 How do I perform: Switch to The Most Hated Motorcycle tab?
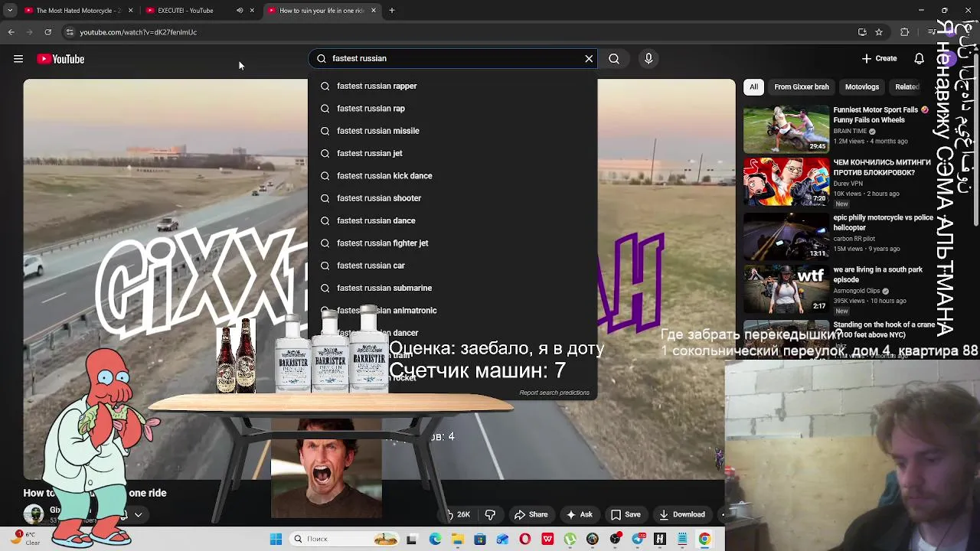[77, 11]
